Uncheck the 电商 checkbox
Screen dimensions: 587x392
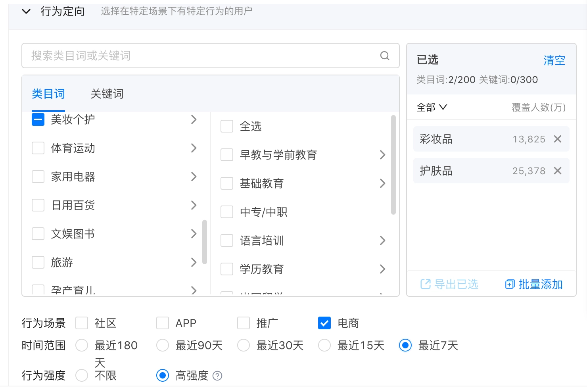click(324, 323)
